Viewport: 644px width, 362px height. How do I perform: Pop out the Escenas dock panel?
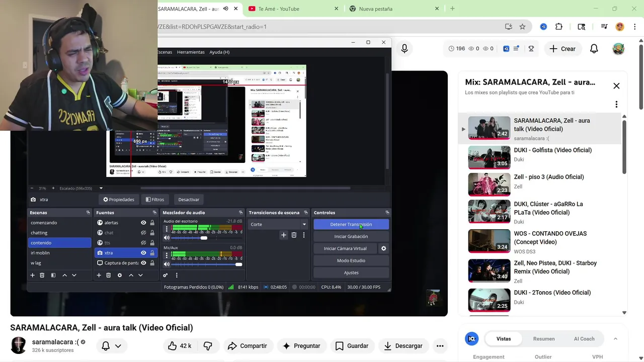point(88,213)
